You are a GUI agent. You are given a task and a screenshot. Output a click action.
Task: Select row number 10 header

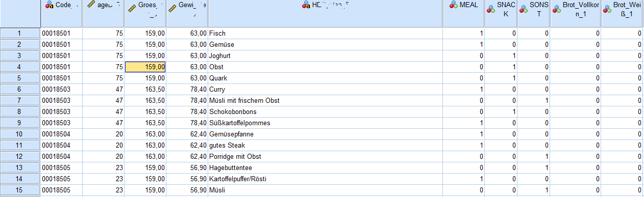click(x=20, y=134)
